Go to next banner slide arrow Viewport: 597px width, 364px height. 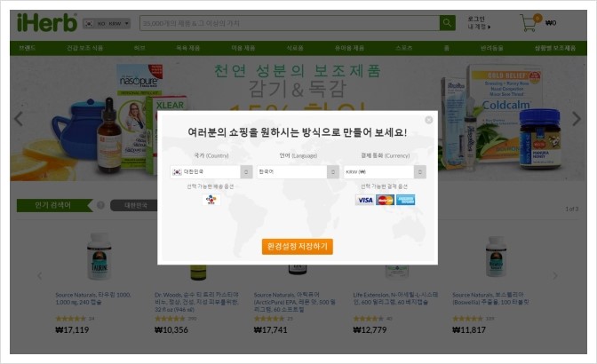[x=577, y=119]
